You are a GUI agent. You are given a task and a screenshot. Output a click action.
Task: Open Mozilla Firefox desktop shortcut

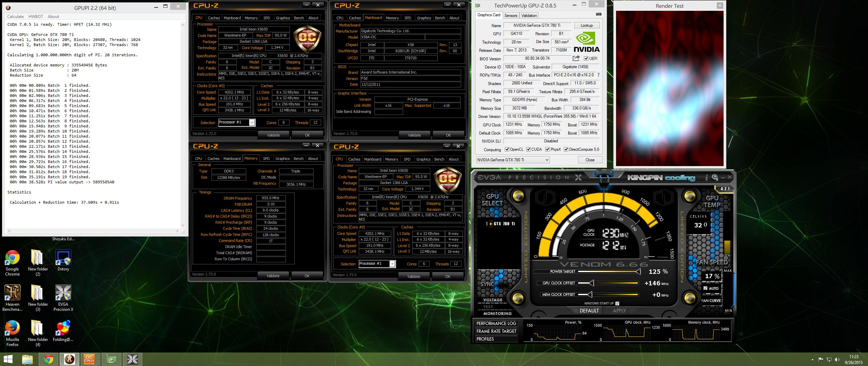click(12, 333)
